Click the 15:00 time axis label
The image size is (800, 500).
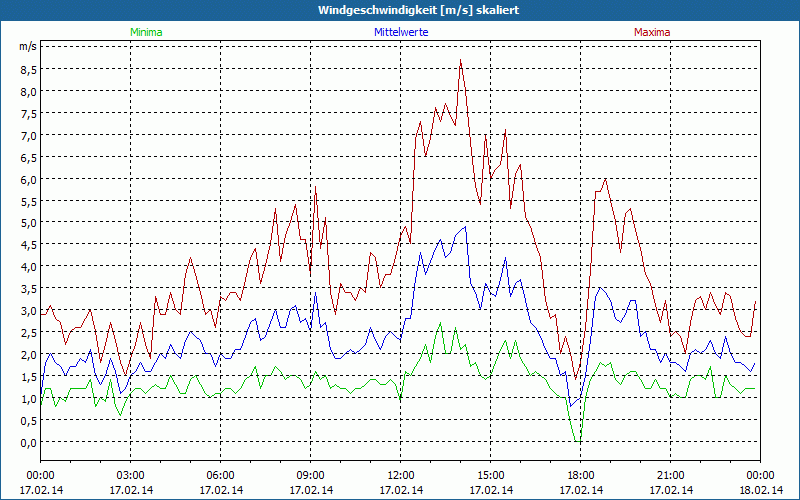(x=490, y=476)
